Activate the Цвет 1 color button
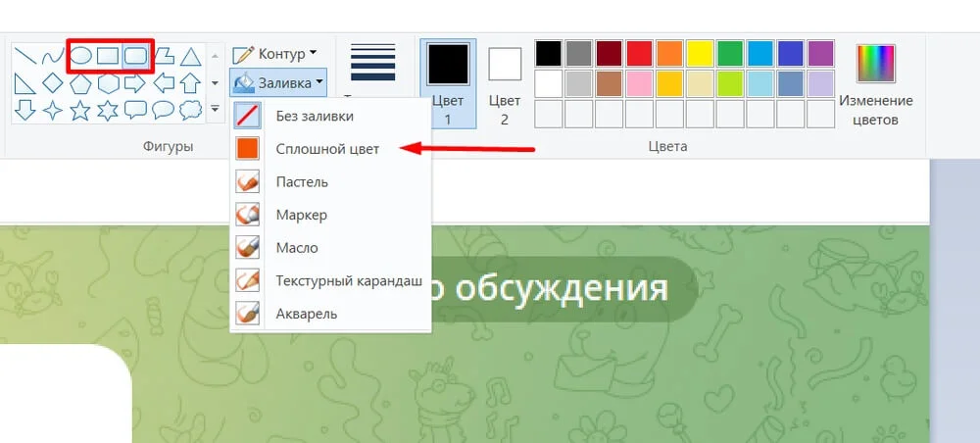980x443 pixels. [x=448, y=83]
